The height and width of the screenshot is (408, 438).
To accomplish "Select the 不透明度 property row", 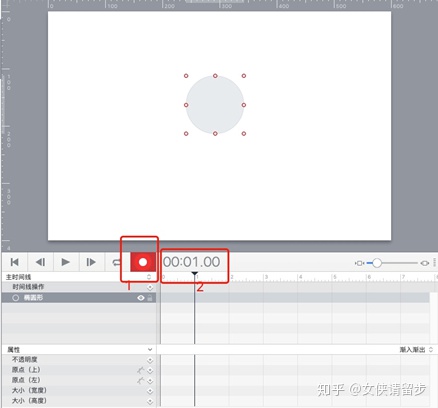I will [79, 360].
